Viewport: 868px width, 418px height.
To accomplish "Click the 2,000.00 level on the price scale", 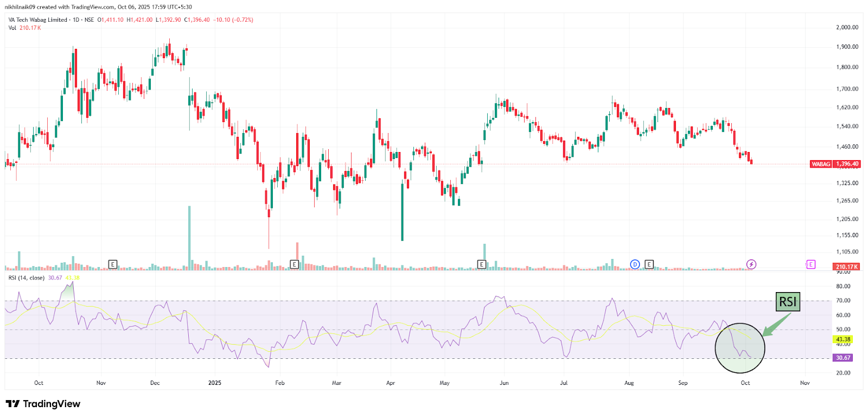I will coord(847,27).
